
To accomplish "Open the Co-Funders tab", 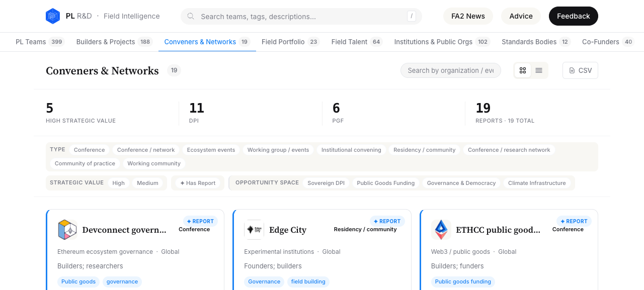I will 608,42.
